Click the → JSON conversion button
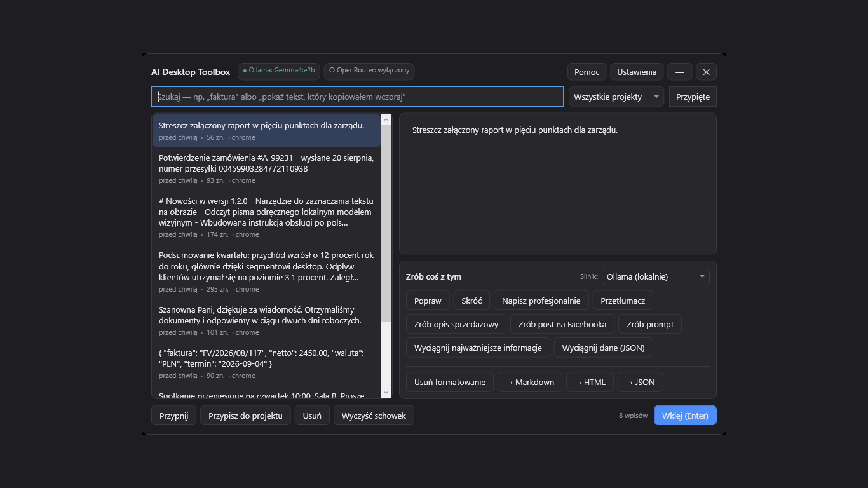This screenshot has height=488, width=868. pos(641,382)
